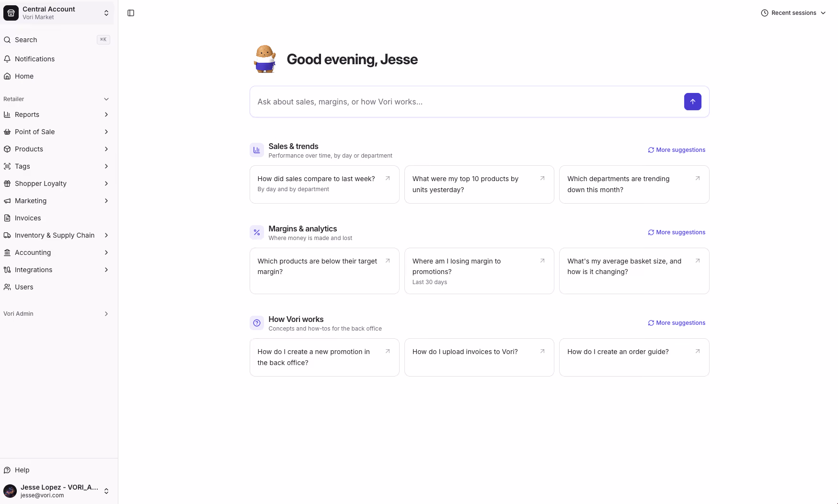Select 'Which departments are trending down' card
This screenshot has width=838, height=504.
634,184
